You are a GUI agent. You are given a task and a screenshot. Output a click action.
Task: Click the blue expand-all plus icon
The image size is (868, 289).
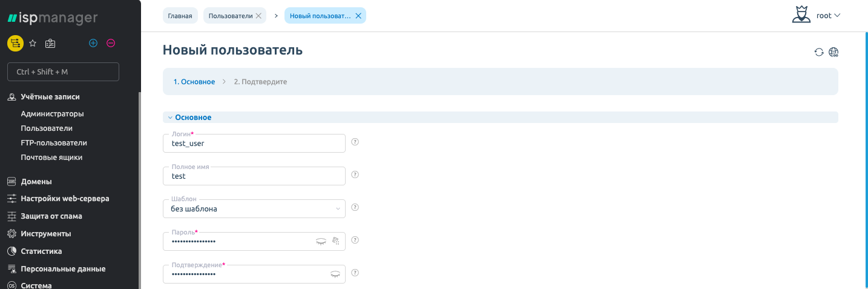tap(93, 43)
